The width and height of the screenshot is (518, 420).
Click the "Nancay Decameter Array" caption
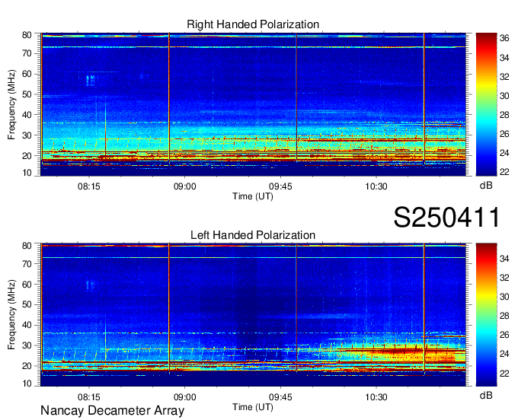pos(112,410)
